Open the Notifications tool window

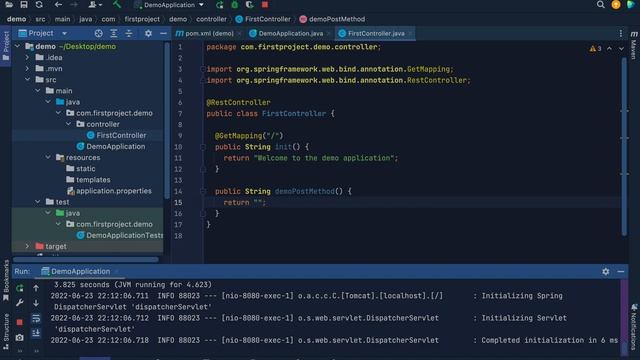pos(634,327)
